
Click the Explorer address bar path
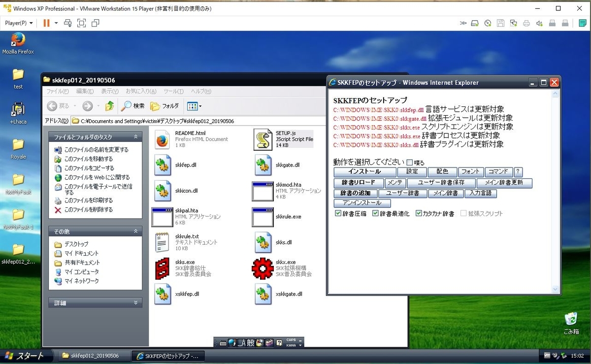click(x=157, y=121)
